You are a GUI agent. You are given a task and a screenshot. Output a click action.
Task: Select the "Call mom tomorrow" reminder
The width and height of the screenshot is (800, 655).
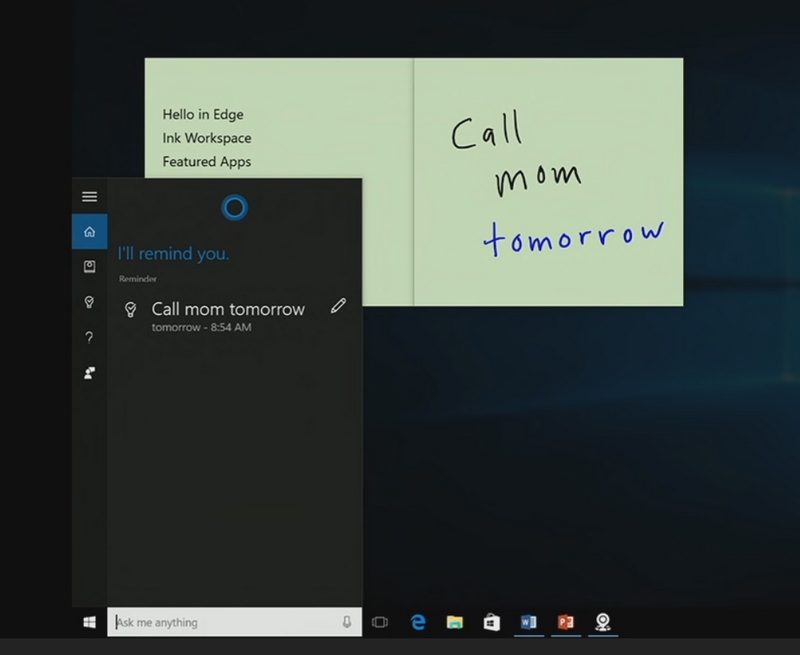[228, 310]
